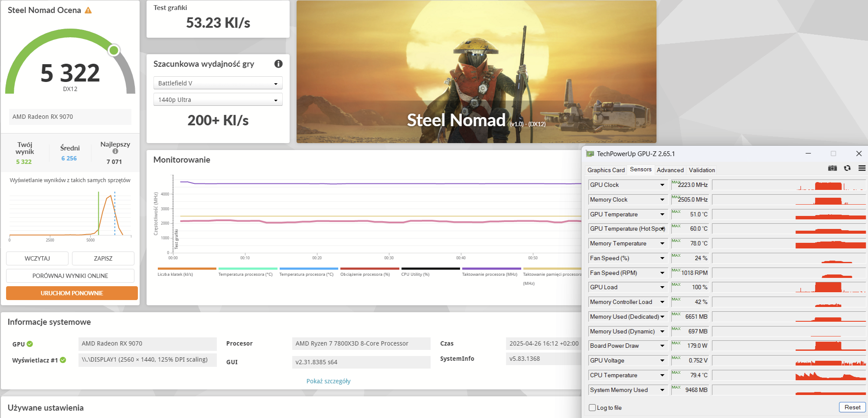Click the green checkmark next to GPU
Screen dimensions: 868x418
click(x=30, y=344)
